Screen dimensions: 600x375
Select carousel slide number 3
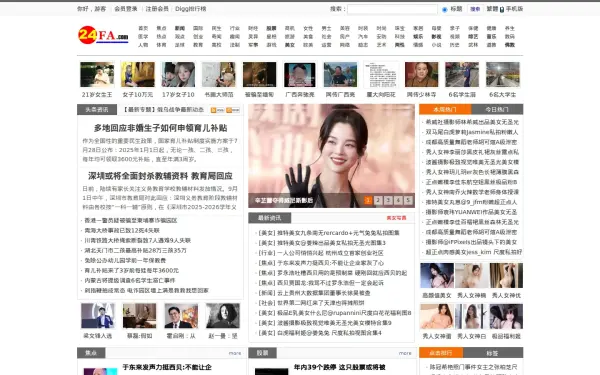pos(388,200)
